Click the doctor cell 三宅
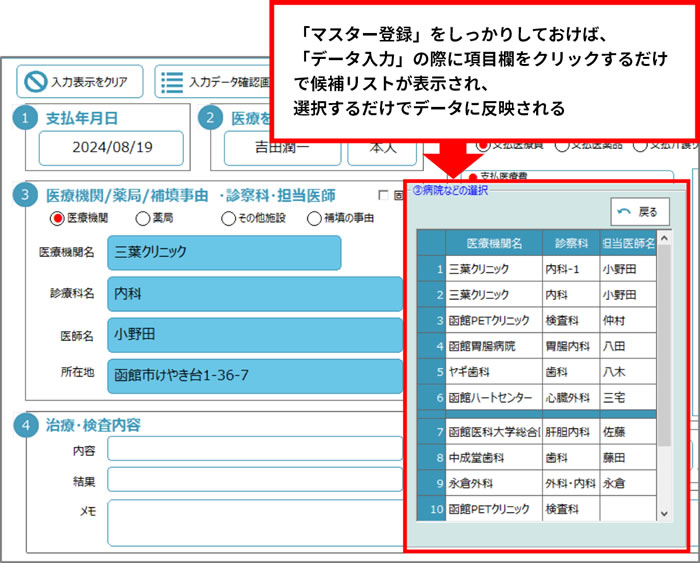Viewport: 700px width, 563px height. point(628,397)
